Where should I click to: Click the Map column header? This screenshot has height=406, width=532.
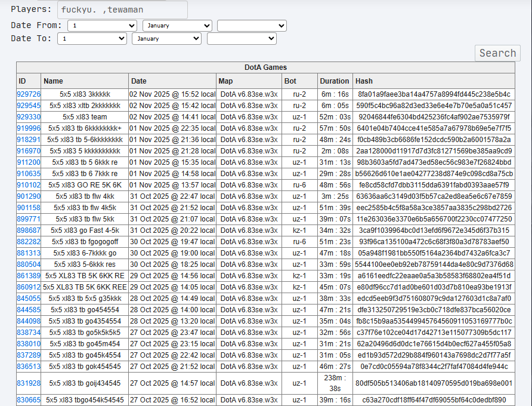pos(249,81)
